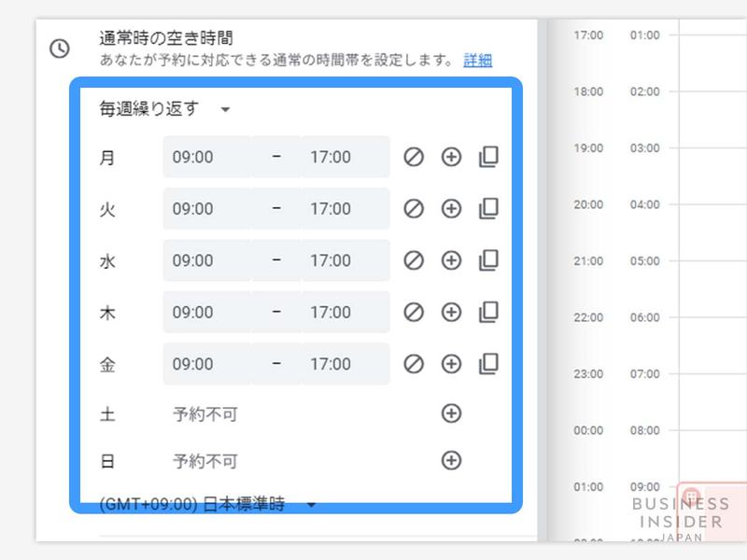Add a time period to Sunday (日)
747x560 pixels.
(451, 460)
